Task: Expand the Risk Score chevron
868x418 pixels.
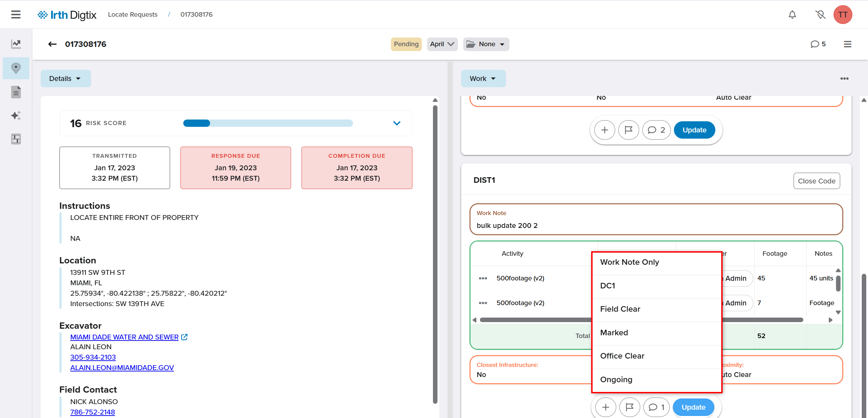Action: 397,123
